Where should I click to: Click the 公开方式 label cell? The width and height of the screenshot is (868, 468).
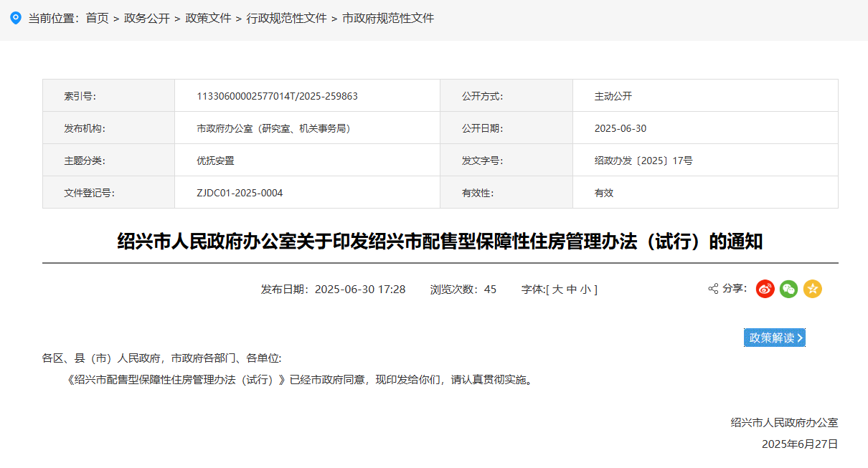[506, 96]
